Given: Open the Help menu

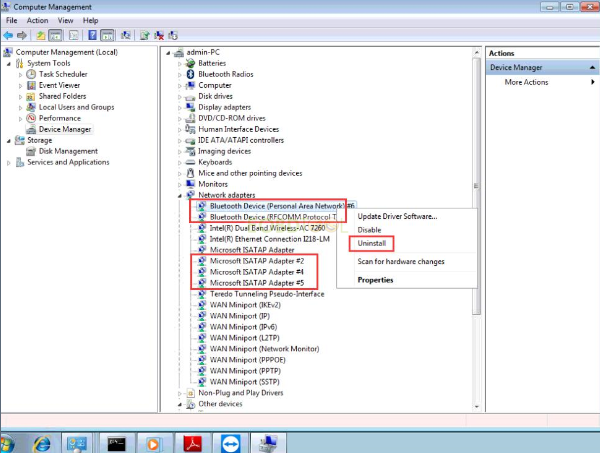Looking at the screenshot, I should tap(91, 20).
